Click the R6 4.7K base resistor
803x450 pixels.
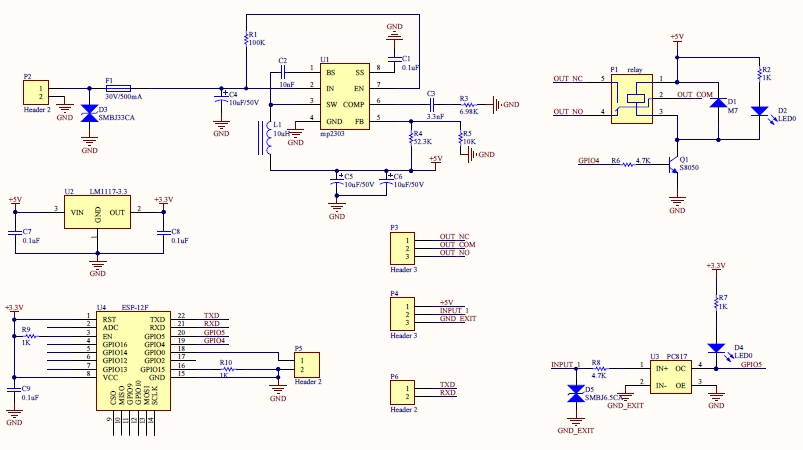click(x=628, y=164)
